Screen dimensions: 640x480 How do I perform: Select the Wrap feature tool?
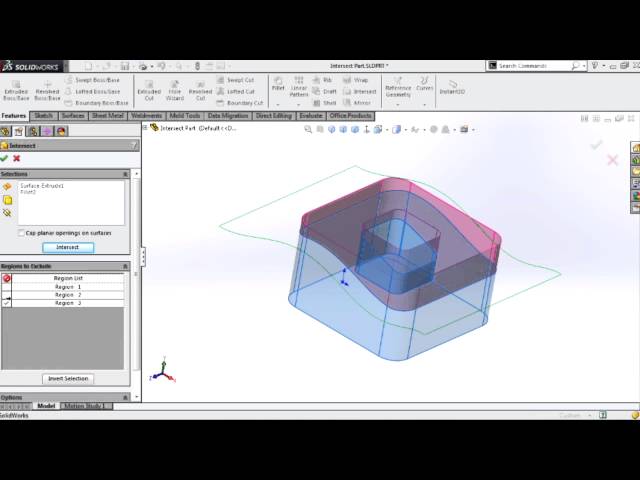356,80
